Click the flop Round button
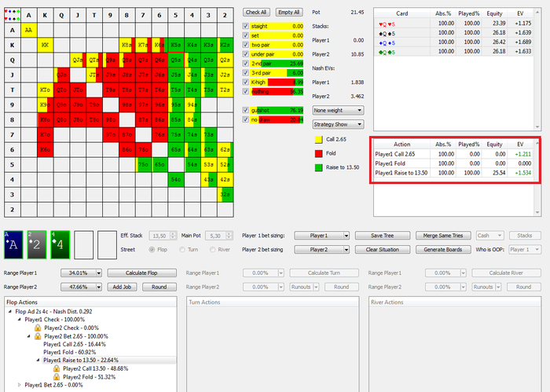Image resolution: width=550 pixels, height=392 pixels. [159, 287]
